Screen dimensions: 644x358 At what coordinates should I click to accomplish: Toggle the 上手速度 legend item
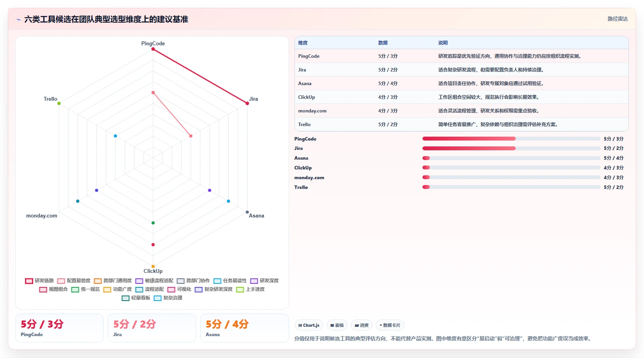(250, 289)
